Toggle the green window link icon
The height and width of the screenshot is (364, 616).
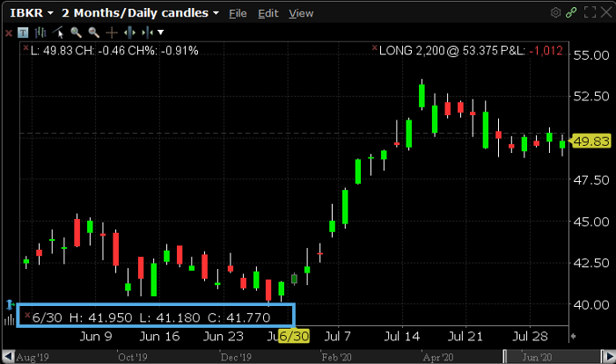[573, 13]
